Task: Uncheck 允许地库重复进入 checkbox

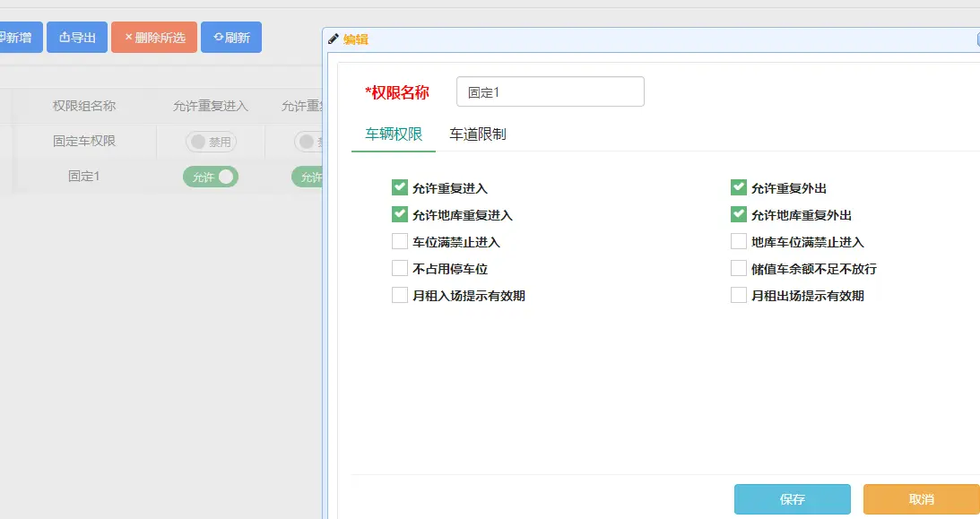Action: click(400, 214)
